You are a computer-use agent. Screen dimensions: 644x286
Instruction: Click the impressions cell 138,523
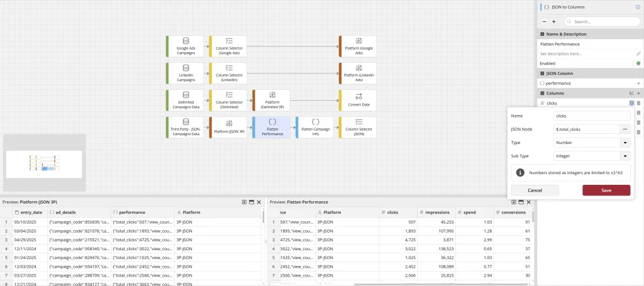436,248
